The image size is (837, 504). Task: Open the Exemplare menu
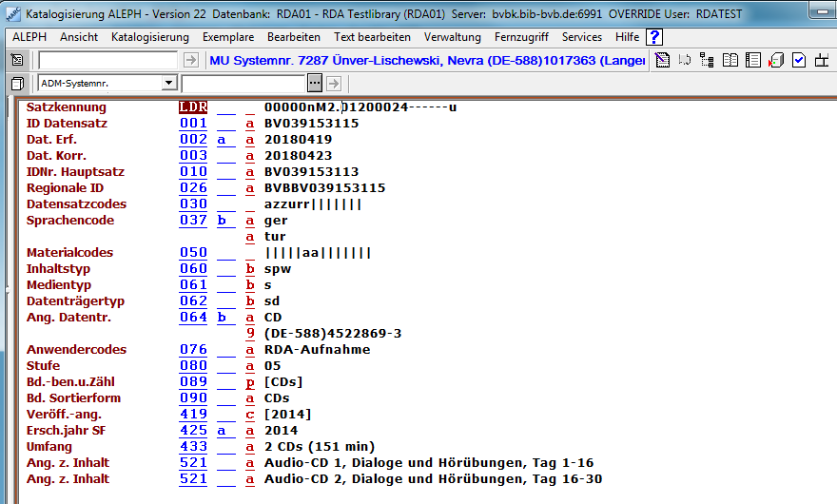pyautogui.click(x=228, y=37)
